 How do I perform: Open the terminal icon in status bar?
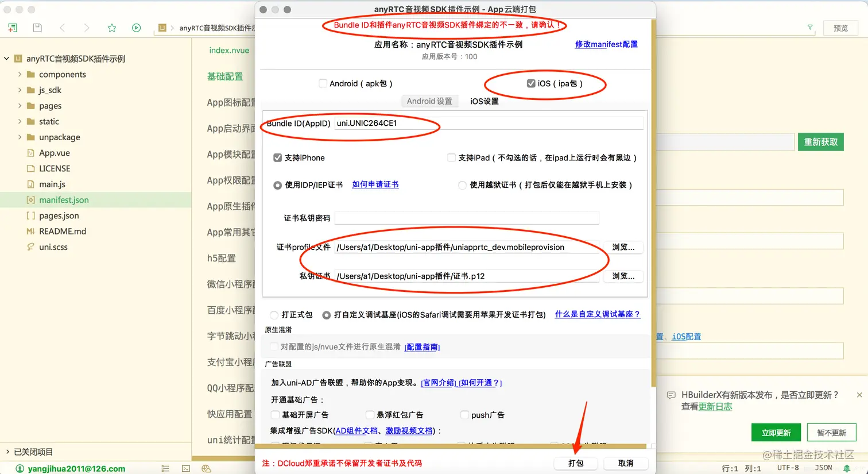pos(186,469)
